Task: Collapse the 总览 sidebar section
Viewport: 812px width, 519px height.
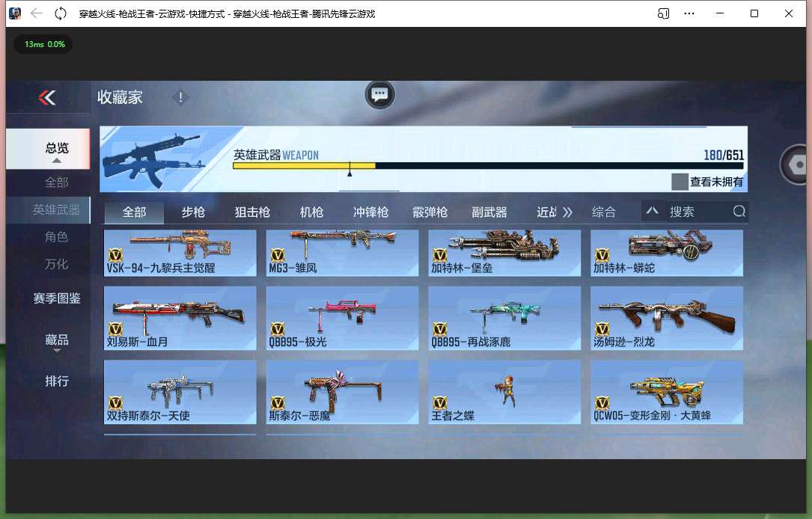Action: 56,161
